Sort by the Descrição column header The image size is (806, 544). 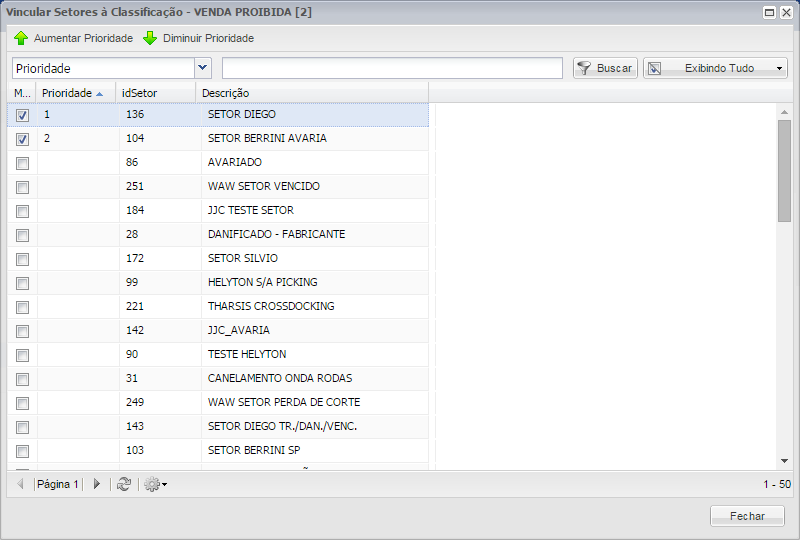pos(312,93)
